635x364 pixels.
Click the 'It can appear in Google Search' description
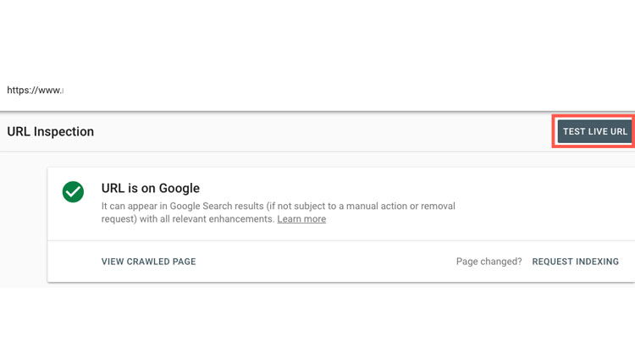click(279, 212)
